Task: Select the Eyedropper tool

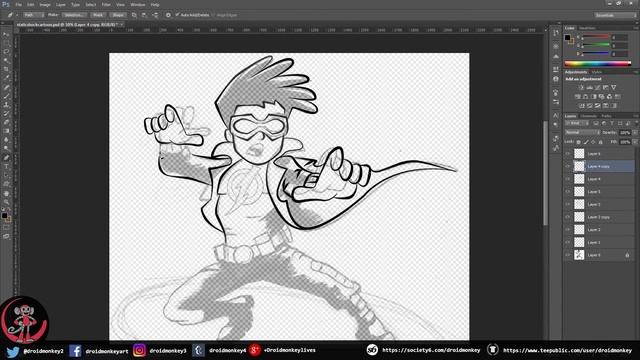Action: pyautogui.click(x=6, y=78)
